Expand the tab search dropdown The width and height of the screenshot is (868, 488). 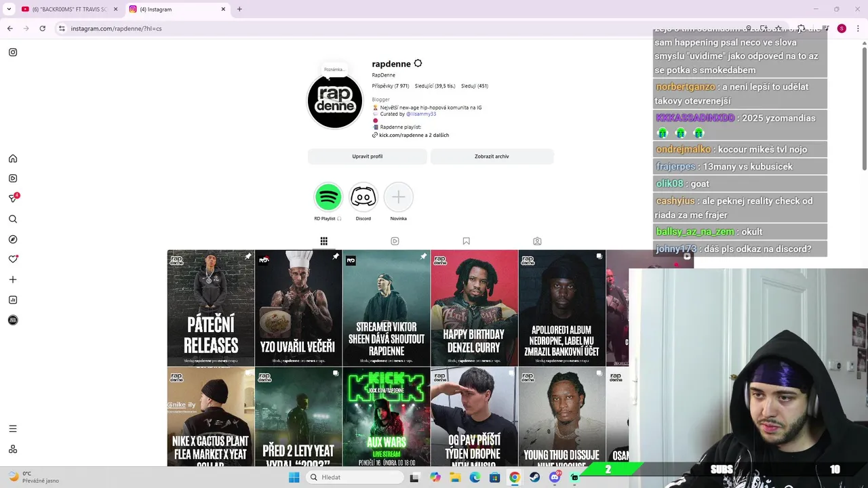tap(9, 9)
